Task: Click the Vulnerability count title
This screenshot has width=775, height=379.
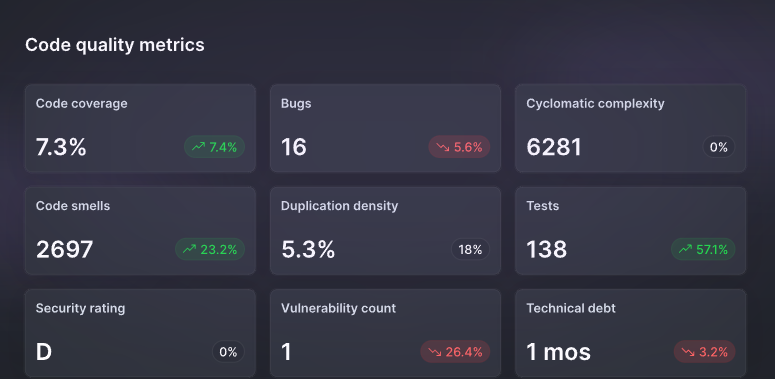Action: pyautogui.click(x=339, y=308)
